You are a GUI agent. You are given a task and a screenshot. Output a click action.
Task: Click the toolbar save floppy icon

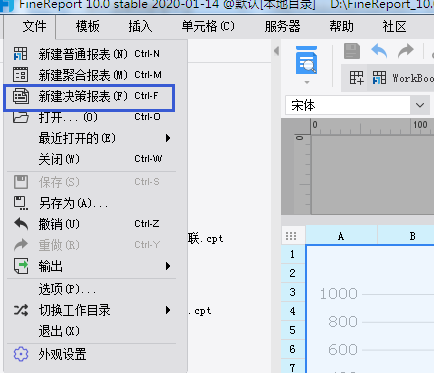coord(352,51)
